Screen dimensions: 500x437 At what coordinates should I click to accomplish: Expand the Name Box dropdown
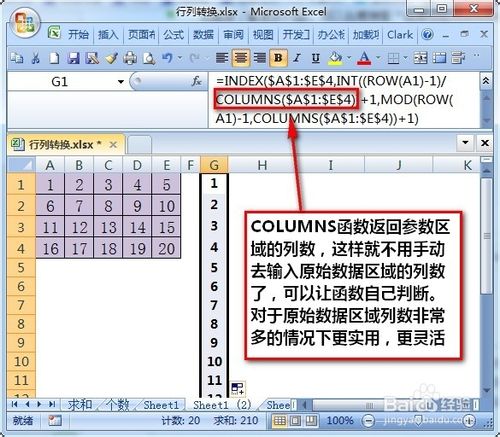tap(121, 81)
